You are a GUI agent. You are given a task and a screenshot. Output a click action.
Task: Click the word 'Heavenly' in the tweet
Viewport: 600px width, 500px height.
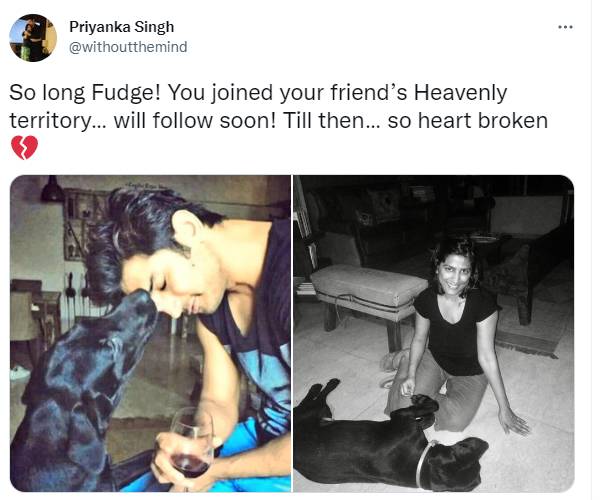point(460,93)
